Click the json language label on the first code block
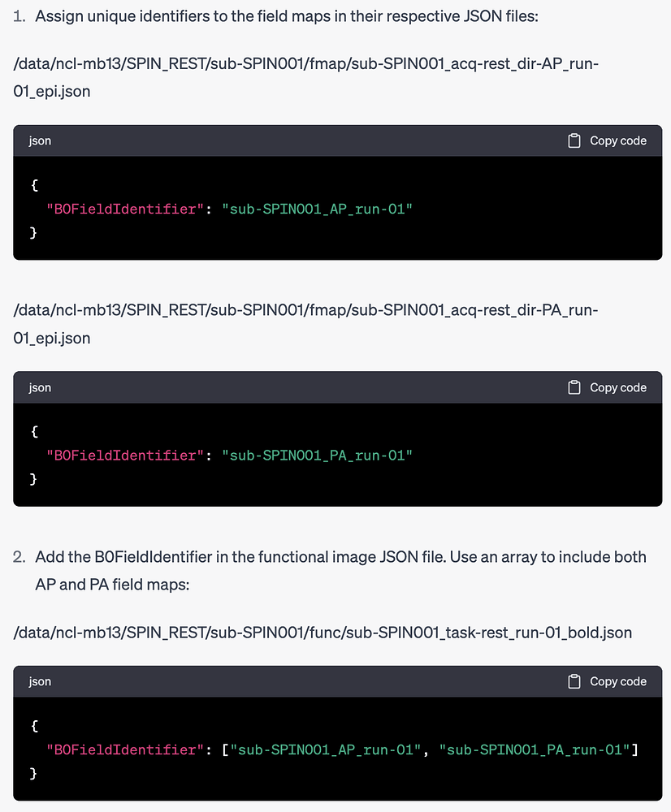 click(39, 140)
